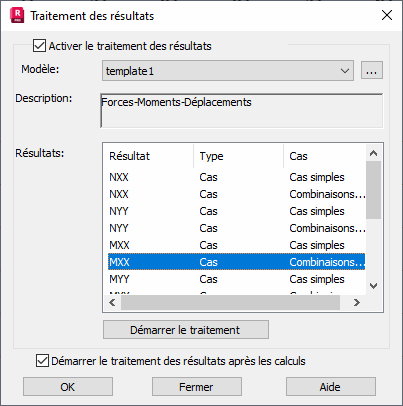403x406 pixels.
Task: Click Démarrer le traitement button
Action: [x=186, y=330]
